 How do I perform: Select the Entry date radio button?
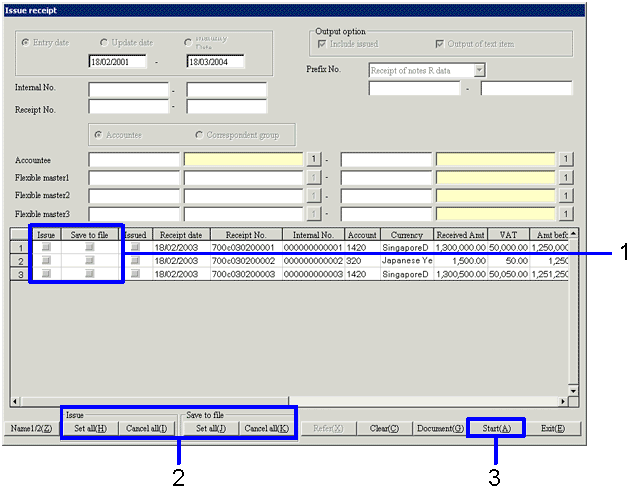click(26, 43)
